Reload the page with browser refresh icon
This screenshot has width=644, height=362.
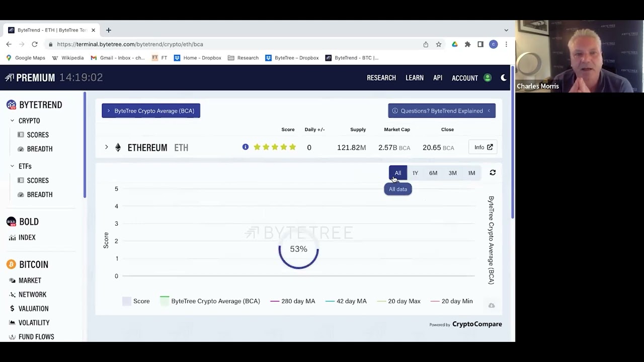click(x=35, y=44)
